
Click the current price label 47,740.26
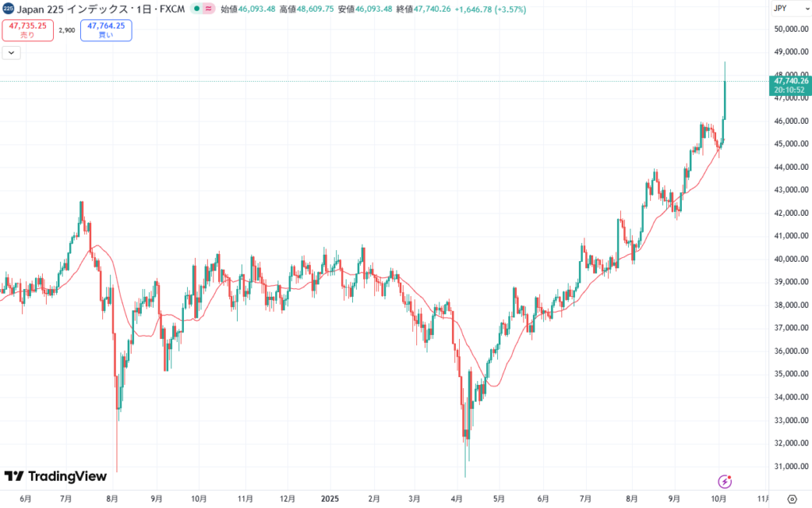[789, 81]
